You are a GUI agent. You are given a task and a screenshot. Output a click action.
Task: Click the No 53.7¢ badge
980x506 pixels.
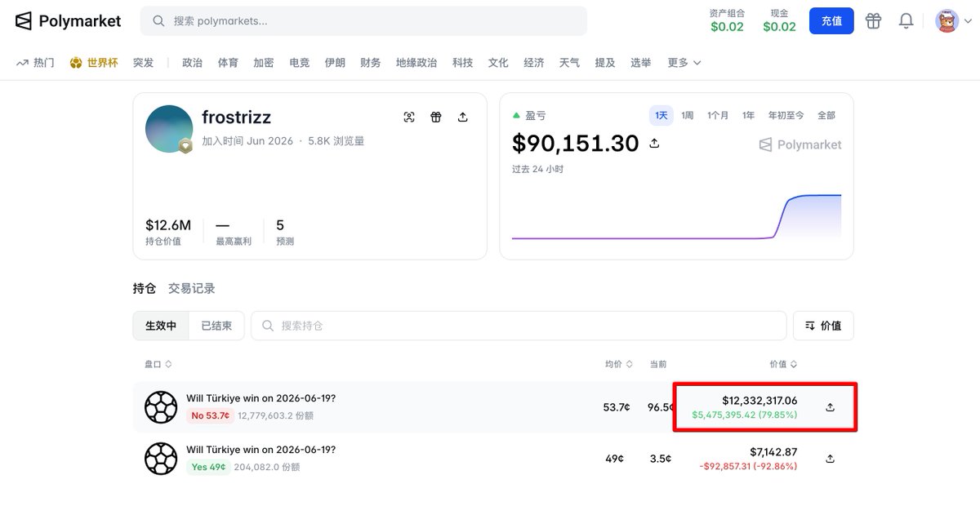point(211,415)
